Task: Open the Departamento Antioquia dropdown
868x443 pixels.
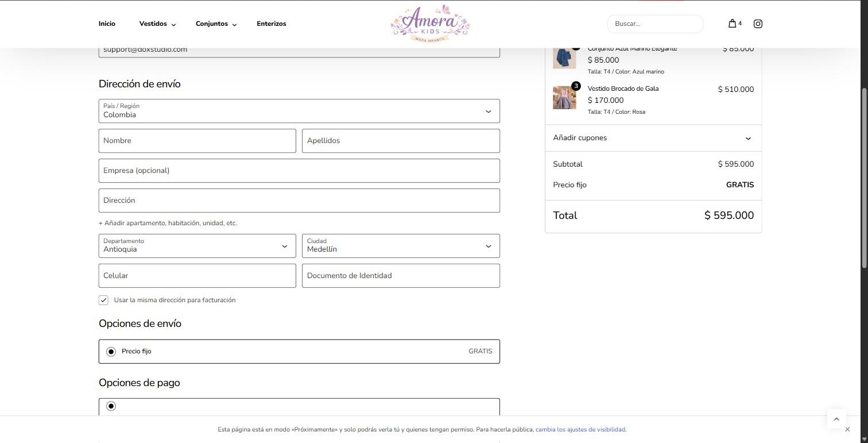Action: (197, 246)
